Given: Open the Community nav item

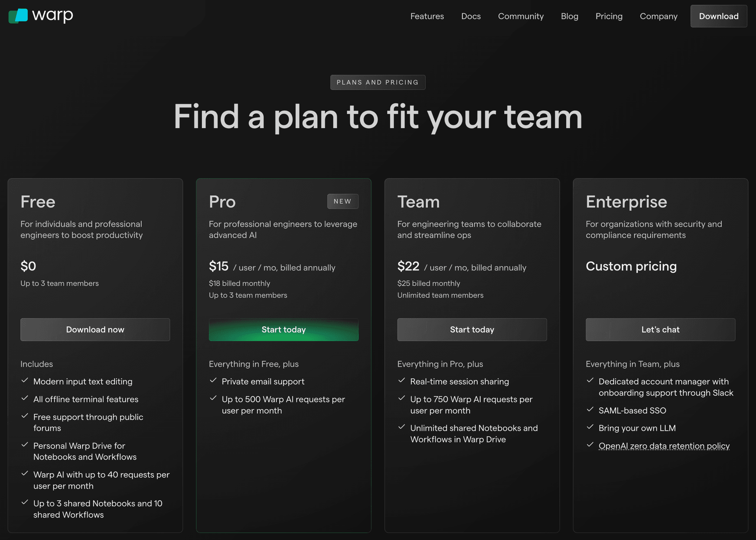Looking at the screenshot, I should [520, 16].
